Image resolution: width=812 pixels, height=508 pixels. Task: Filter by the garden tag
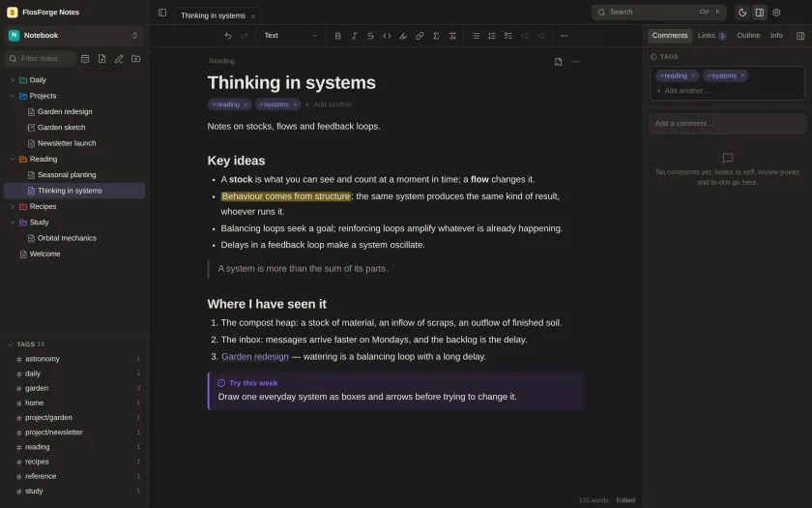click(x=77, y=388)
